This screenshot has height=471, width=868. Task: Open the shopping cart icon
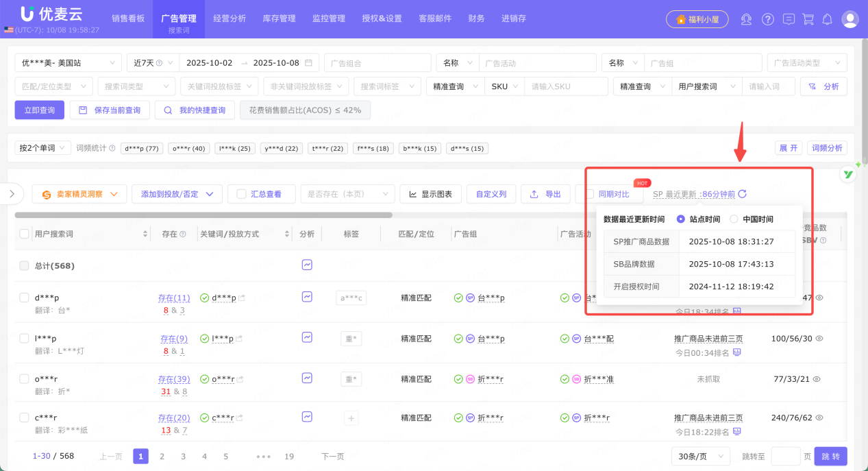pyautogui.click(x=808, y=19)
